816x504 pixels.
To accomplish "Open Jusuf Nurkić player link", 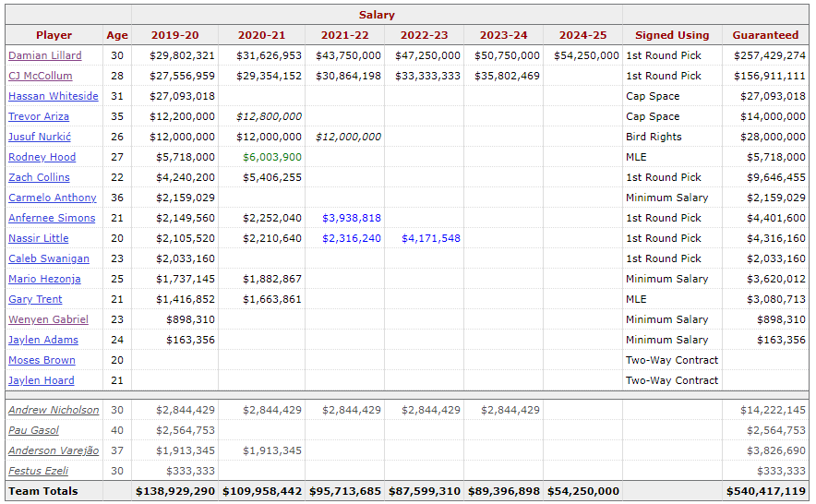I will click(40, 137).
